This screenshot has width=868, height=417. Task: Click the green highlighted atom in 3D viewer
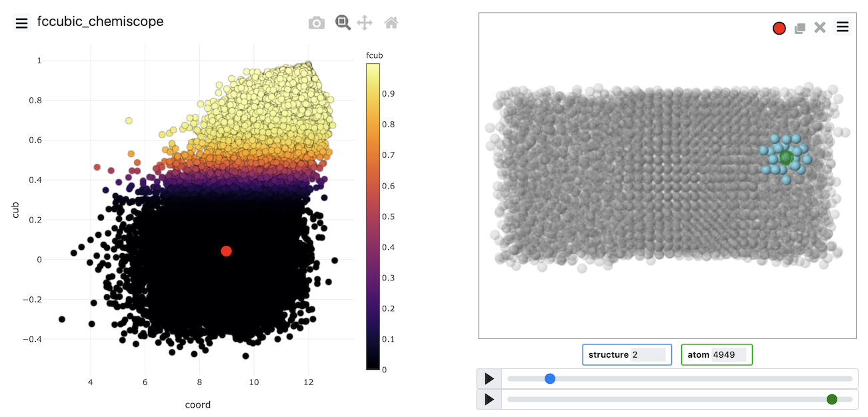(786, 158)
